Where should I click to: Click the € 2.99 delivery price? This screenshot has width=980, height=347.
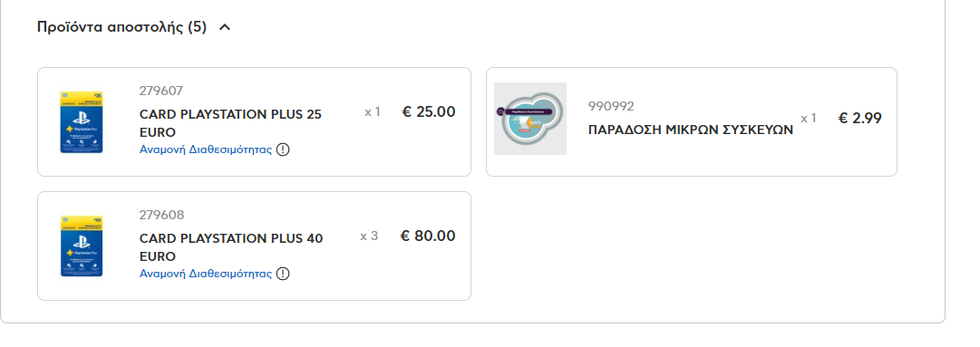coord(860,119)
